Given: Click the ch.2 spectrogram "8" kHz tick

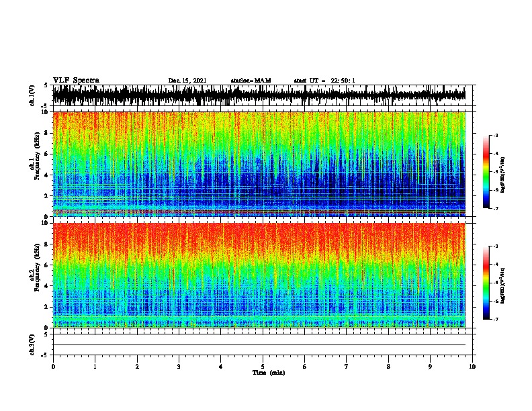Looking at the screenshot, I should point(47,244).
